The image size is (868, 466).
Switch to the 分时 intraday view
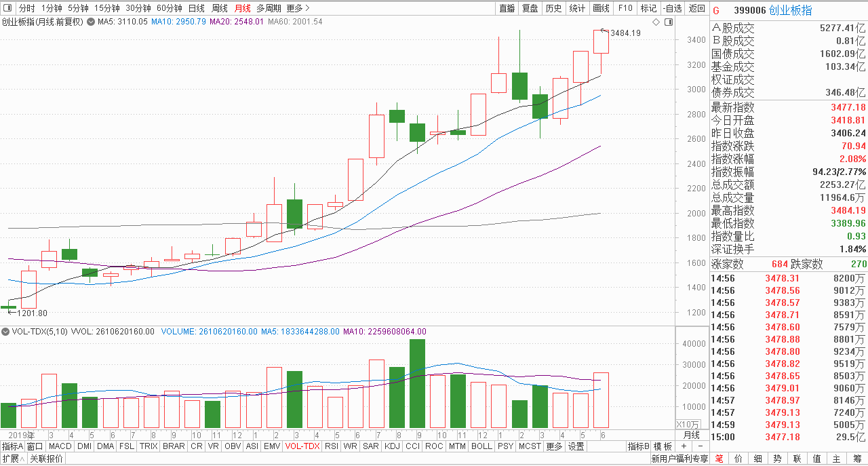coord(26,8)
